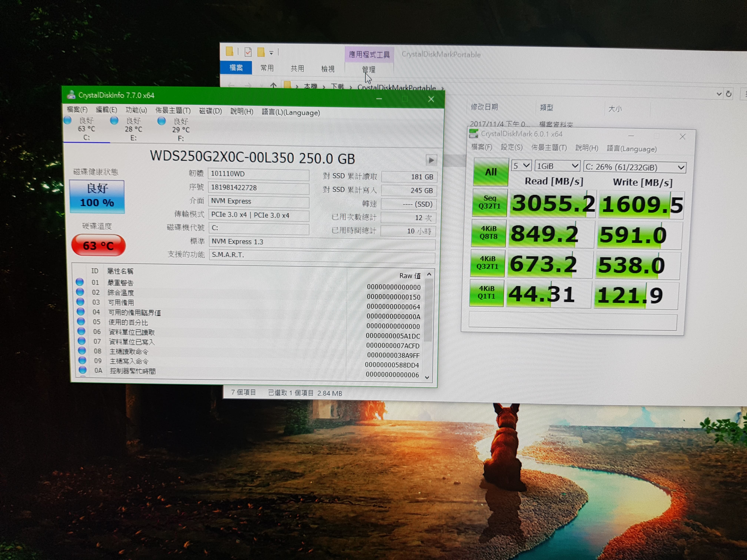Click the new folder icon in Explorer toolbar
Image resolution: width=747 pixels, height=560 pixels.
pyautogui.click(x=261, y=52)
